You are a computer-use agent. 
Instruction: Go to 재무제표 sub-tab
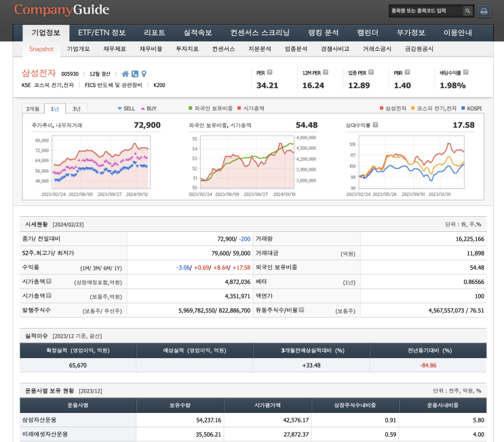click(115, 49)
